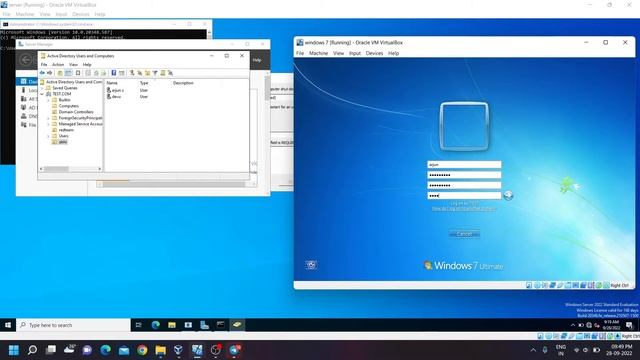Open Chrome on host taskbar
The height and width of the screenshot is (360, 640).
click(x=142, y=350)
